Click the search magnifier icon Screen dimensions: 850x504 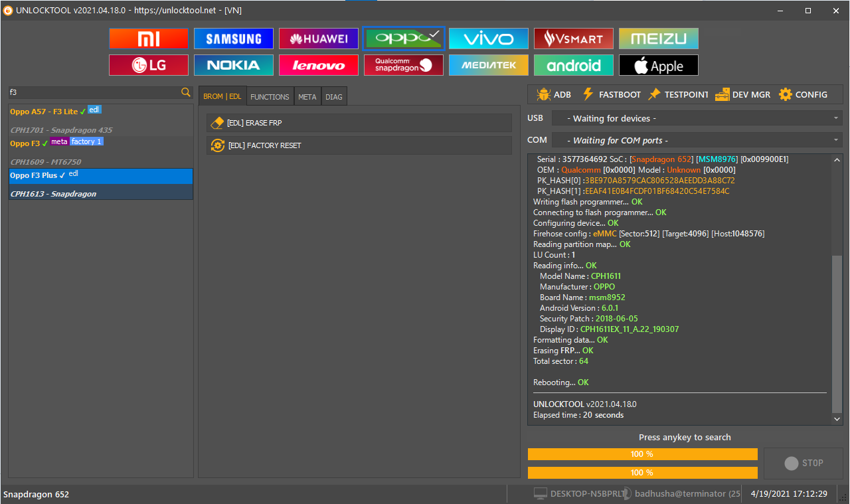pos(186,92)
